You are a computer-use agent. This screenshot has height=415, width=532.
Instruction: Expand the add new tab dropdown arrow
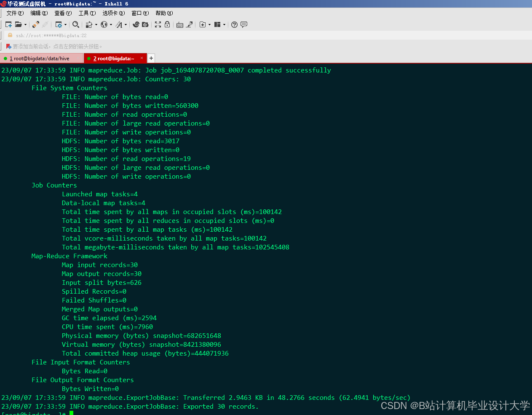[x=209, y=24]
